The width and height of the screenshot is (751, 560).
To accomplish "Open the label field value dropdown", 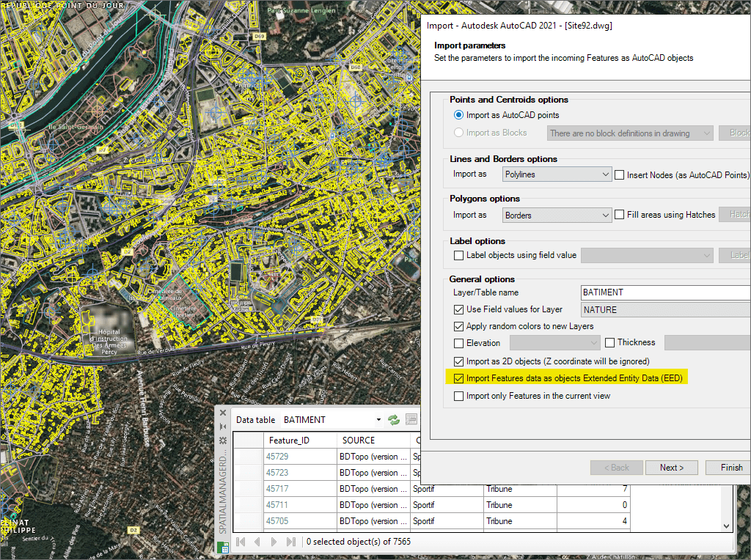I will point(647,256).
